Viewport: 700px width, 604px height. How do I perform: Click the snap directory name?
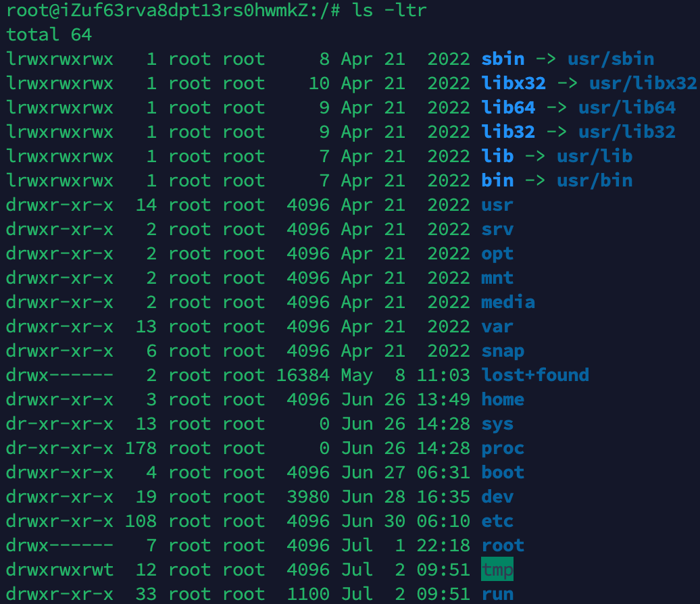[x=503, y=351]
